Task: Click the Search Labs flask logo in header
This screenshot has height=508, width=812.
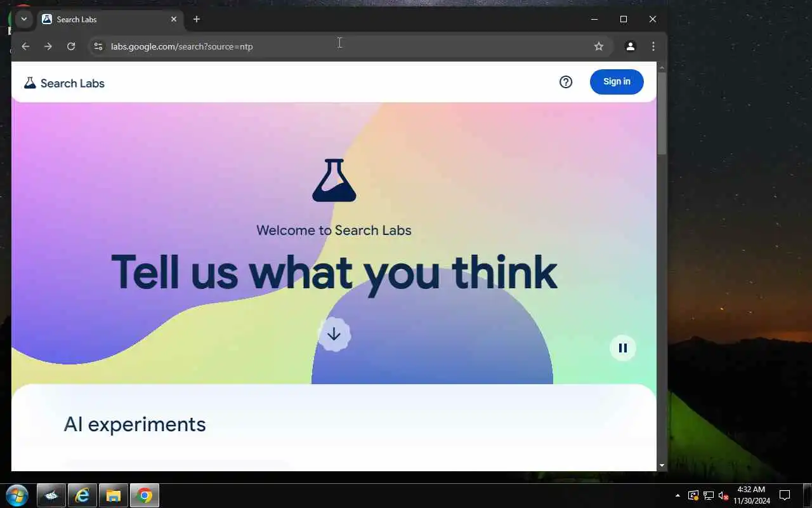Action: (x=30, y=83)
